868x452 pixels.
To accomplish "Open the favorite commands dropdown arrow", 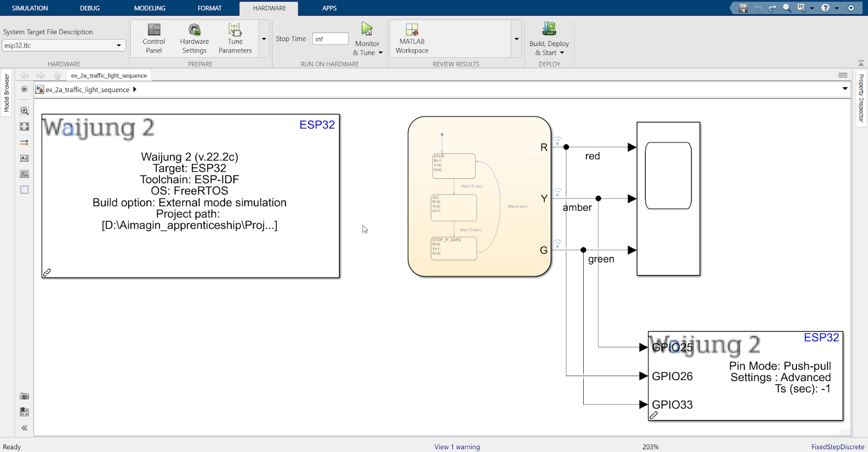I will 812,8.
